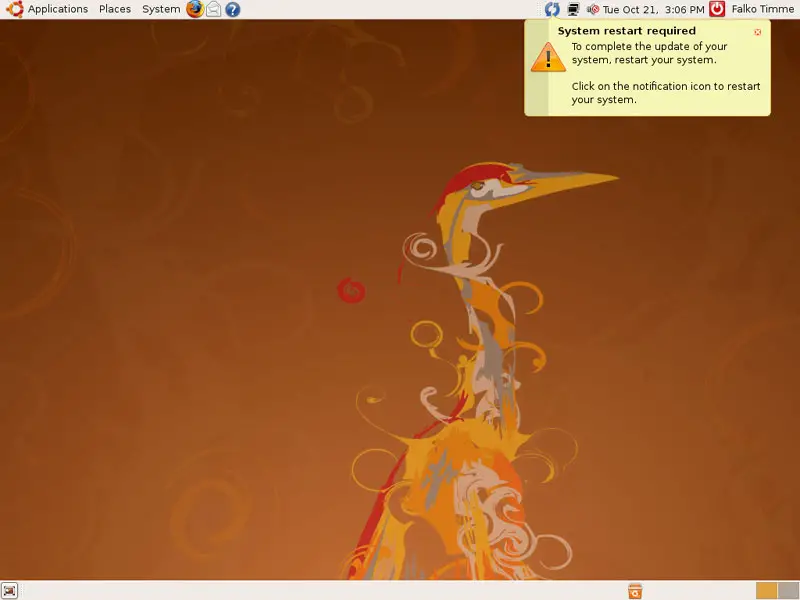Screen dimensions: 800x600
Task: Click the Ubuntu logo on Applications menu
Action: pyautogui.click(x=15, y=9)
